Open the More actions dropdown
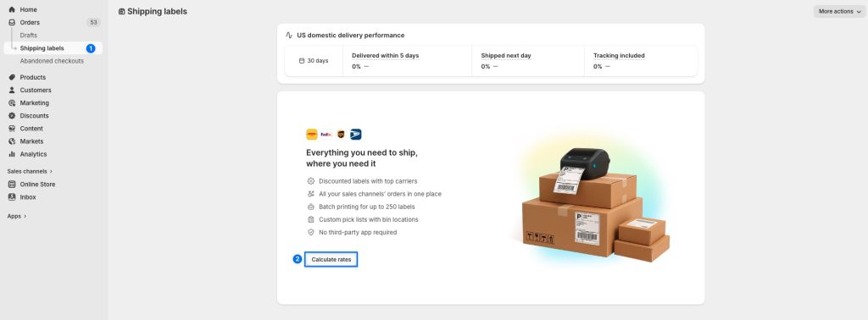Image resolution: width=868 pixels, height=320 pixels. [839, 11]
